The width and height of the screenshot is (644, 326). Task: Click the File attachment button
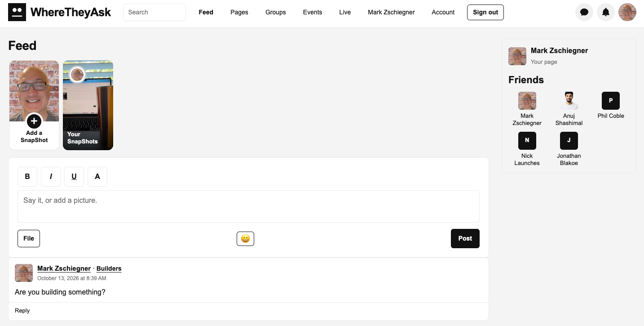29,238
